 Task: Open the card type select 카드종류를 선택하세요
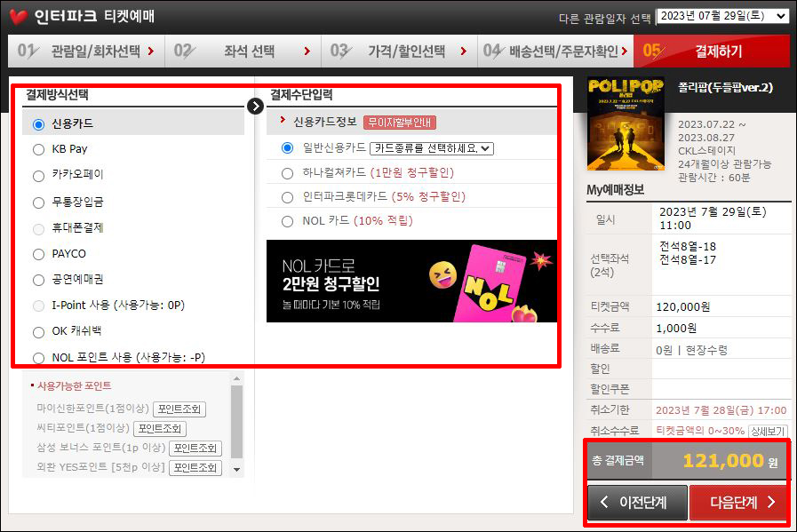tap(432, 148)
